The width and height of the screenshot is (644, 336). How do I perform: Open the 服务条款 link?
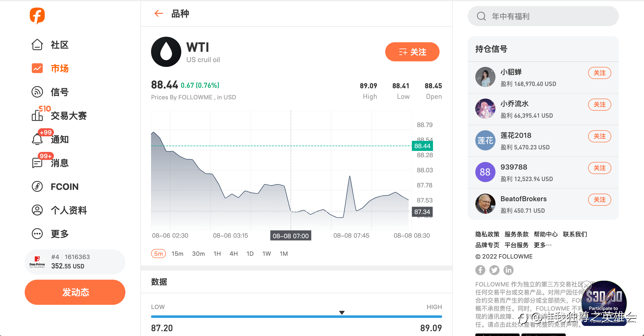[x=516, y=234]
